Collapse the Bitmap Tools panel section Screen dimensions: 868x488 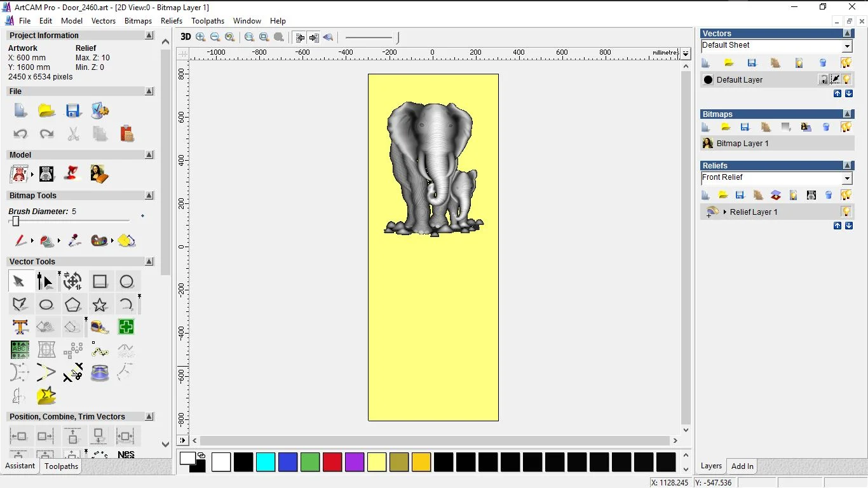click(x=149, y=196)
